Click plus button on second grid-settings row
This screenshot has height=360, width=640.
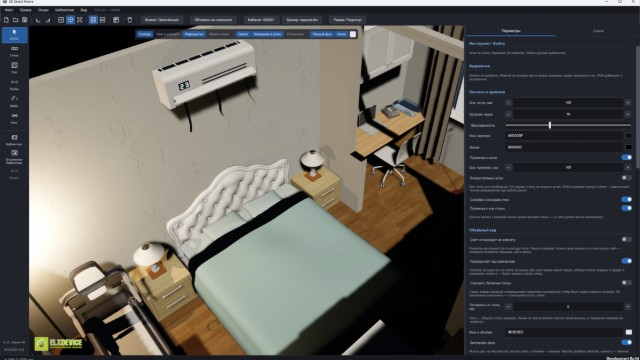point(628,114)
